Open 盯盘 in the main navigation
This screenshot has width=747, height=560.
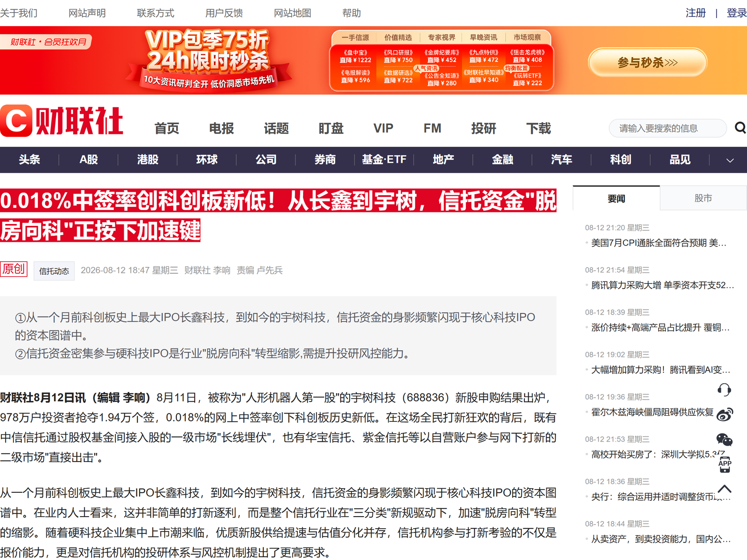coord(331,128)
